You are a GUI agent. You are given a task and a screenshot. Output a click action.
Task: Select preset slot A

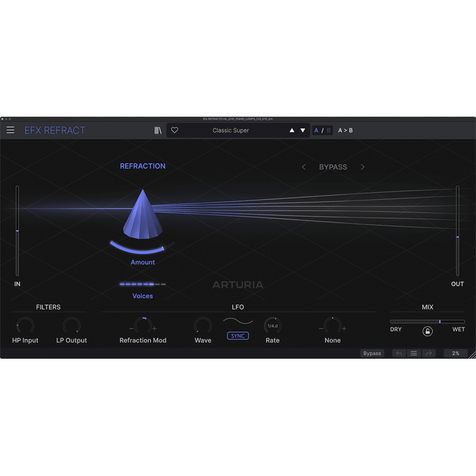[317, 130]
